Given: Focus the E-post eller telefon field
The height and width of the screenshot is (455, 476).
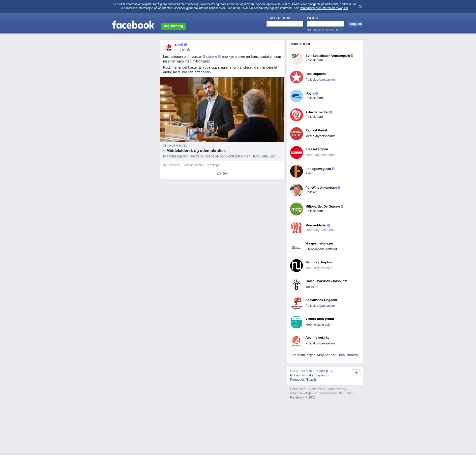Looking at the screenshot, I should click(285, 24).
